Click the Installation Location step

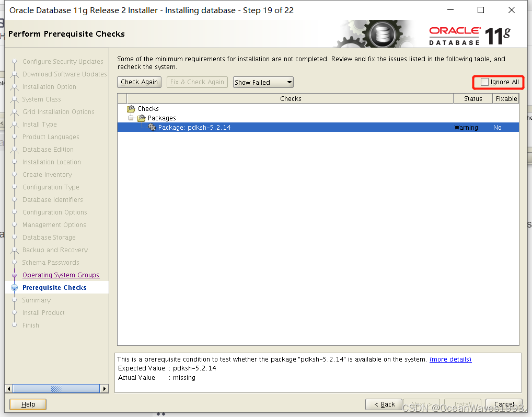tap(52, 162)
